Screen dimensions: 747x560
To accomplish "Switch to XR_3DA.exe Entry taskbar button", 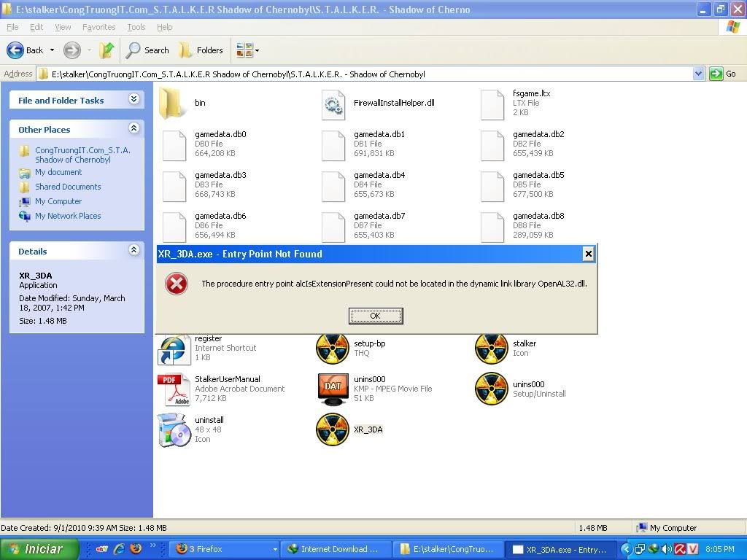I will [x=560, y=549].
